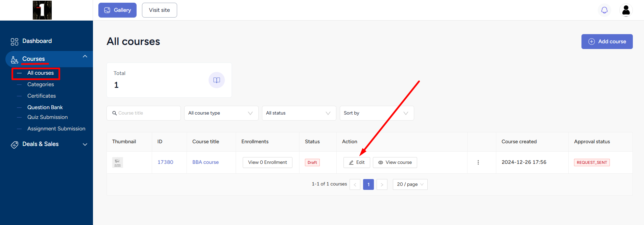Image resolution: width=644 pixels, height=225 pixels.
Task: Click View 0 Enrollment button
Action: tap(267, 162)
